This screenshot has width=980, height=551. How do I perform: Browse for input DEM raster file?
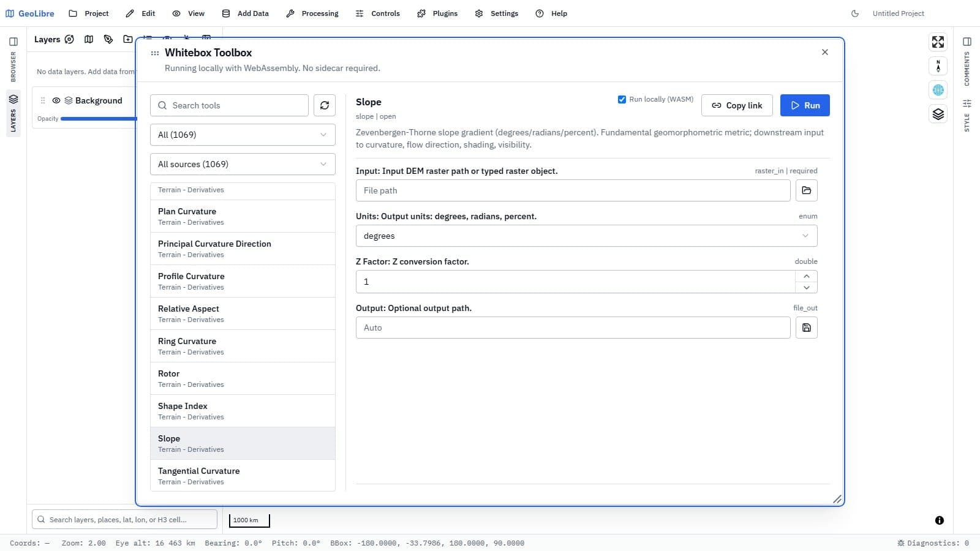(807, 190)
